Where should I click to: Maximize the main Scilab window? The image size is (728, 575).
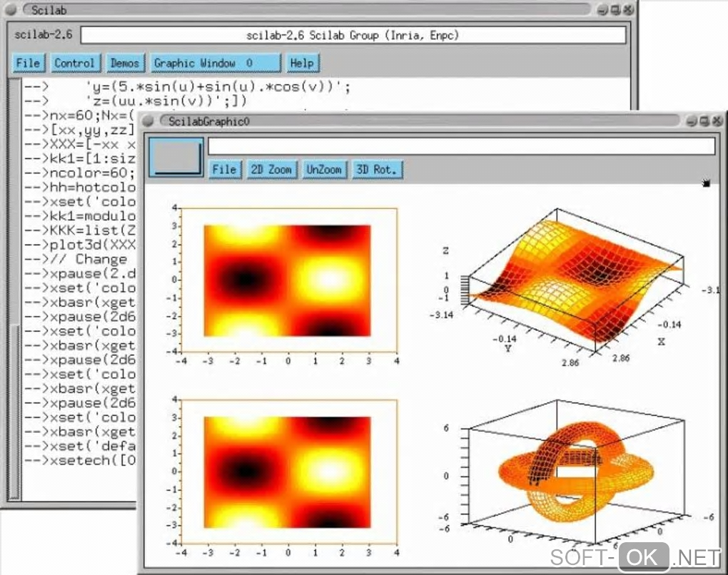[x=615, y=9]
